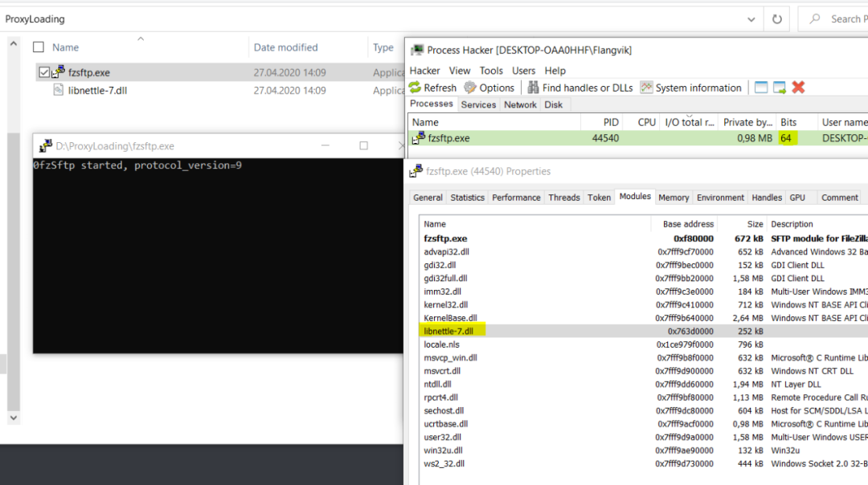The width and height of the screenshot is (868, 485).
Task: Sort Explorer files by Name column
Action: [x=65, y=47]
